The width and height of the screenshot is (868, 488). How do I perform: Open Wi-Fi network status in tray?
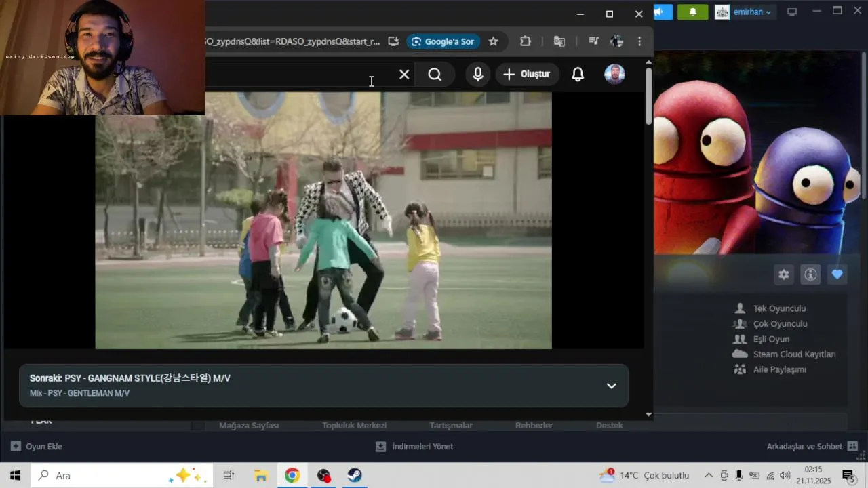(770, 475)
